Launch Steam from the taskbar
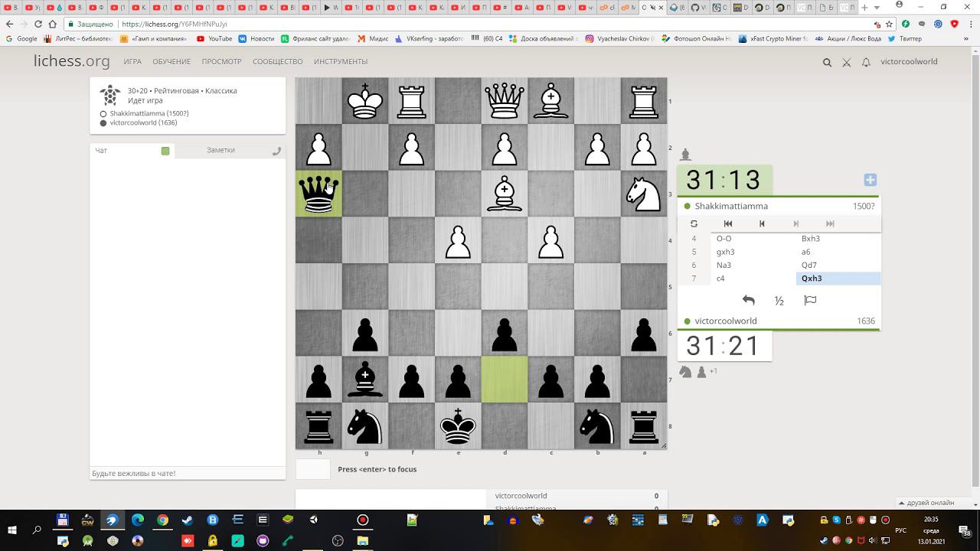980x551 pixels. pyautogui.click(x=188, y=520)
